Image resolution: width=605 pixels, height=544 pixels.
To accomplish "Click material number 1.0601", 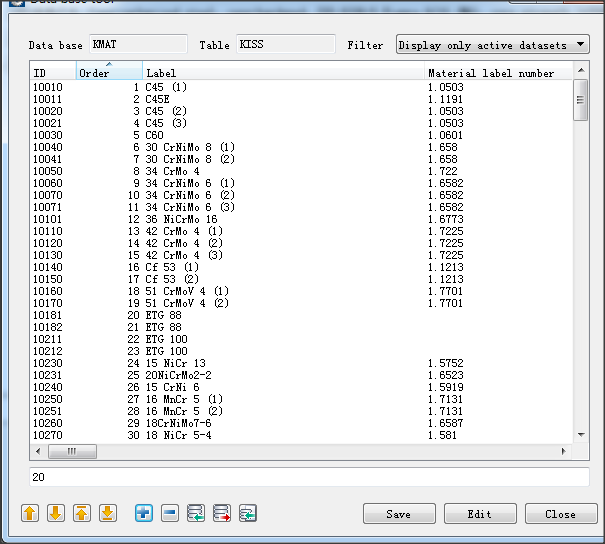I will point(445,135).
